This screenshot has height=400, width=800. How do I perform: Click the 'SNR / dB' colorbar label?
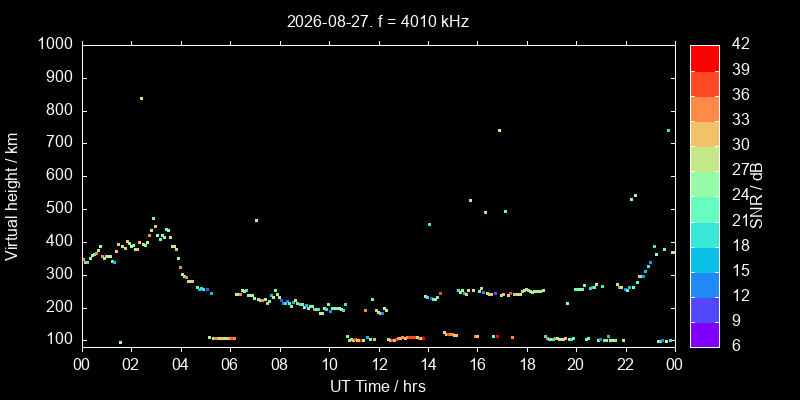pyautogui.click(x=757, y=196)
